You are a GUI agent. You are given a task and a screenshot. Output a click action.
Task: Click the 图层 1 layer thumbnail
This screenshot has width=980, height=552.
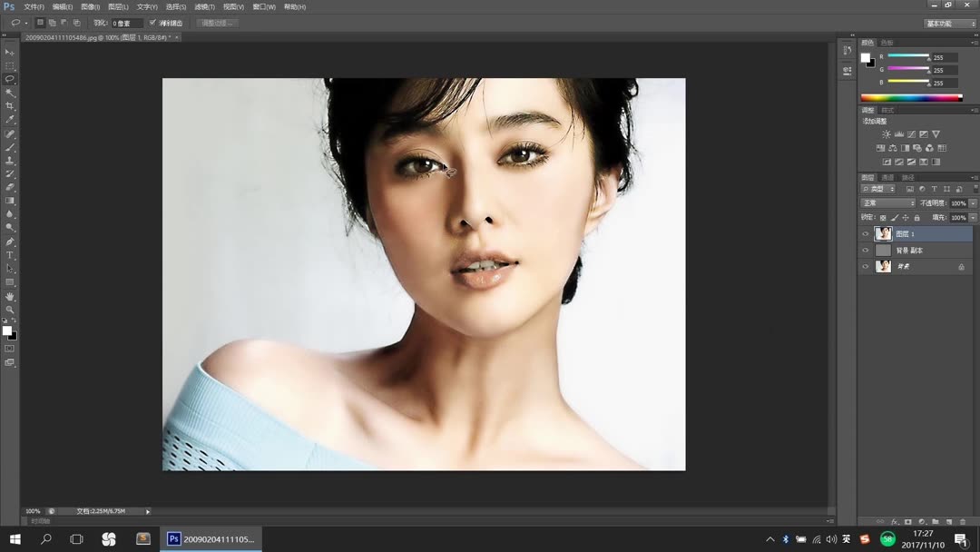tap(882, 233)
